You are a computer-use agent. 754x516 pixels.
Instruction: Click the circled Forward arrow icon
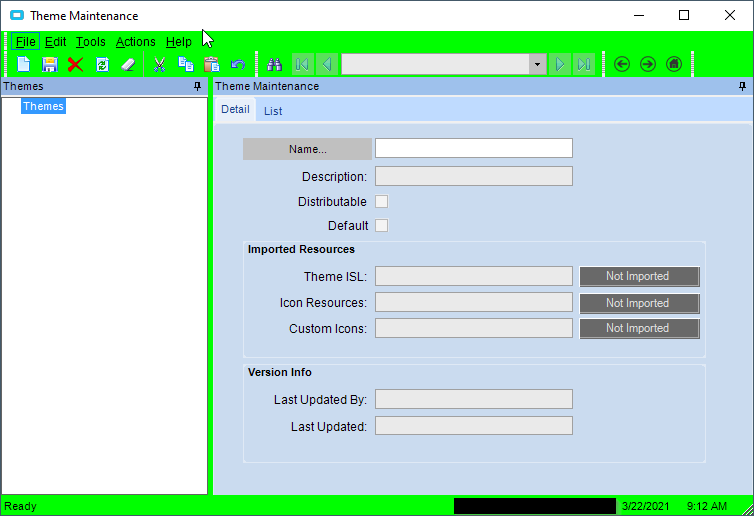click(x=648, y=64)
